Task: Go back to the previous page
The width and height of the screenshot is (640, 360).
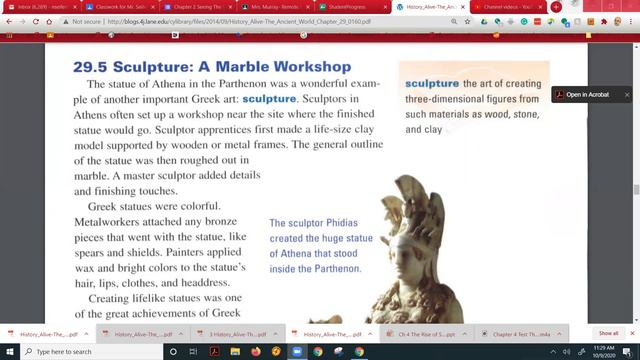Action: (9, 22)
